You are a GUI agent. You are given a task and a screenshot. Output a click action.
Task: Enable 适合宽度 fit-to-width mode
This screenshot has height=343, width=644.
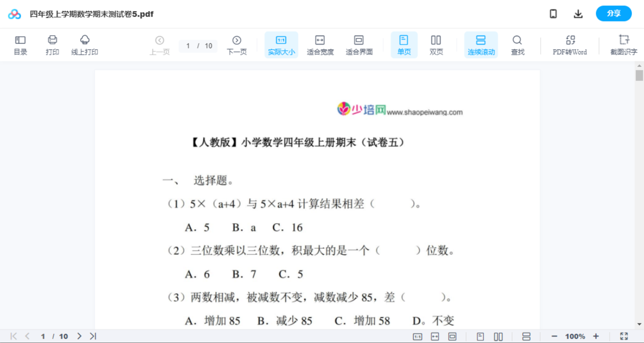pos(320,45)
